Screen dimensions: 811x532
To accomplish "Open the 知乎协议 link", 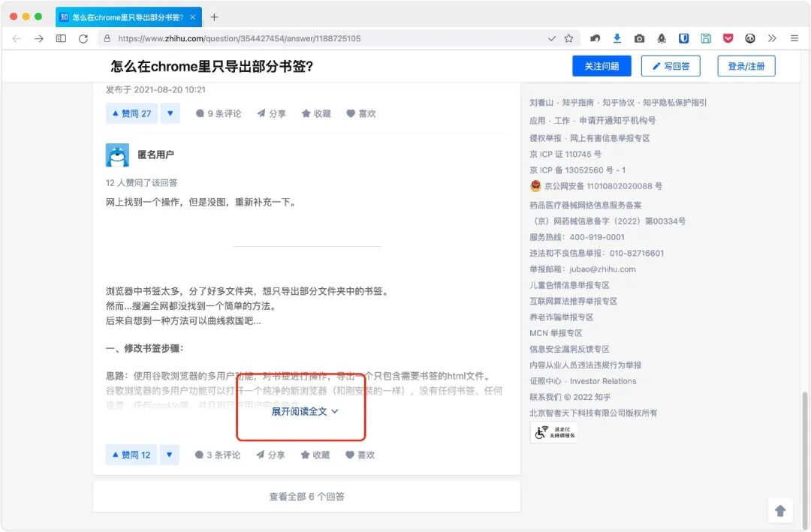I will pos(618,103).
